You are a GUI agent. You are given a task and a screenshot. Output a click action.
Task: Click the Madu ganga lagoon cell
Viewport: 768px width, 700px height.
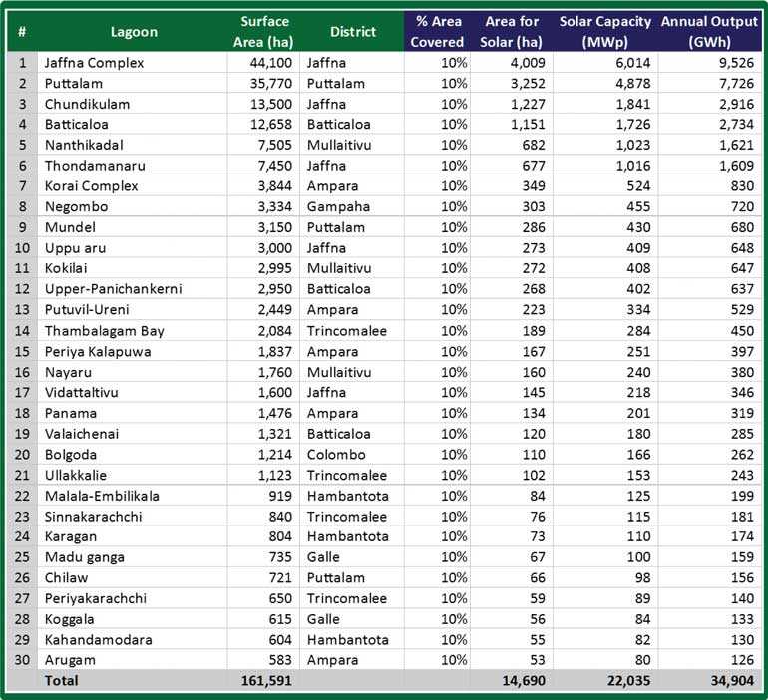click(133, 557)
